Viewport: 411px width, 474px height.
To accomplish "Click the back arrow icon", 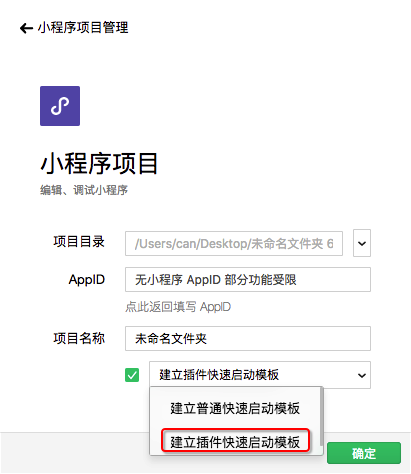I will click(26, 28).
